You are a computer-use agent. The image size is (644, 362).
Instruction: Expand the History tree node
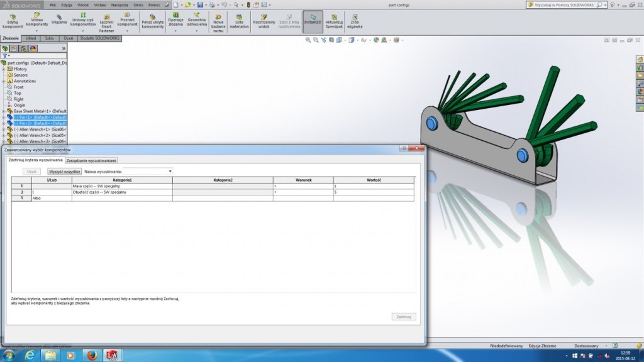point(3,69)
